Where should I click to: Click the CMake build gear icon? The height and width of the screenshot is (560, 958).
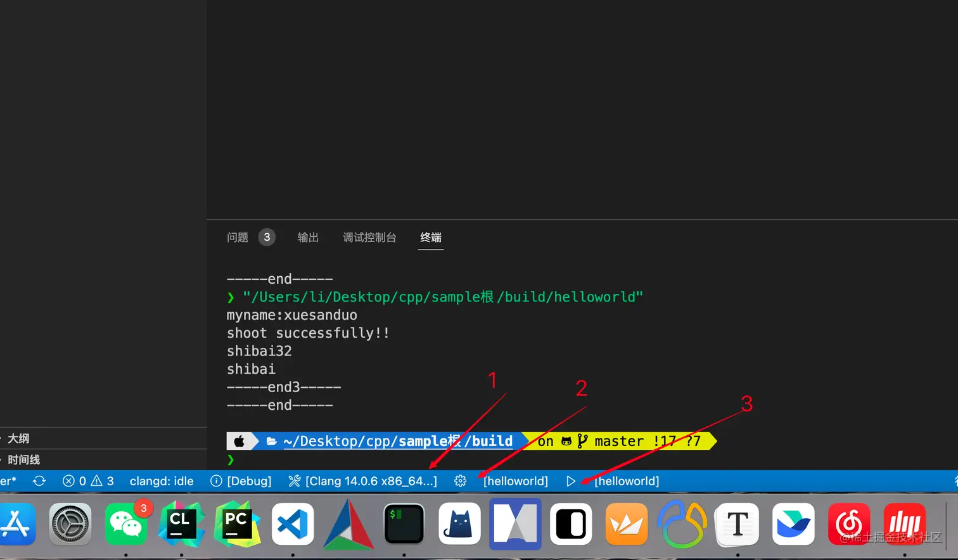click(x=461, y=481)
